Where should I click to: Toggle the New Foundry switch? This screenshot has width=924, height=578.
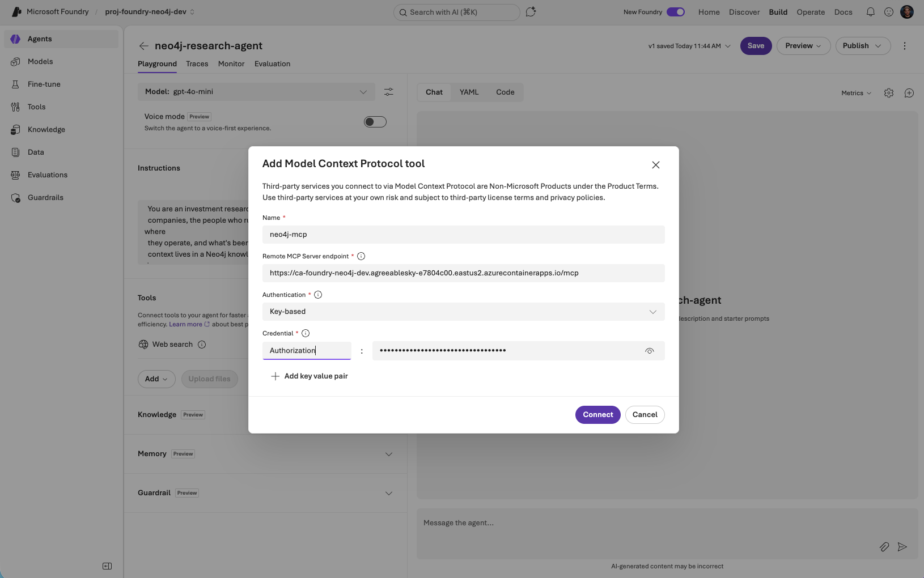(x=676, y=12)
